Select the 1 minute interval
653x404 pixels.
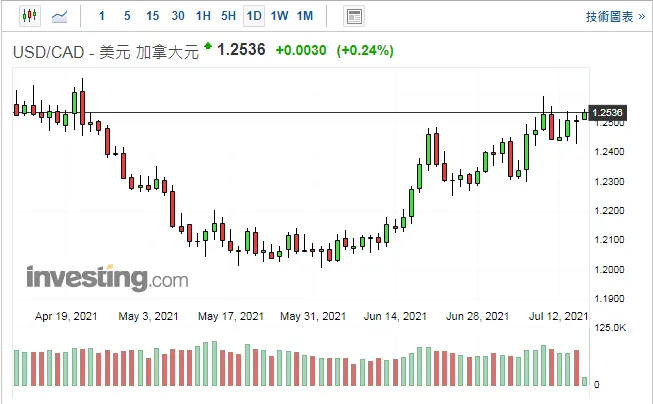(x=102, y=16)
